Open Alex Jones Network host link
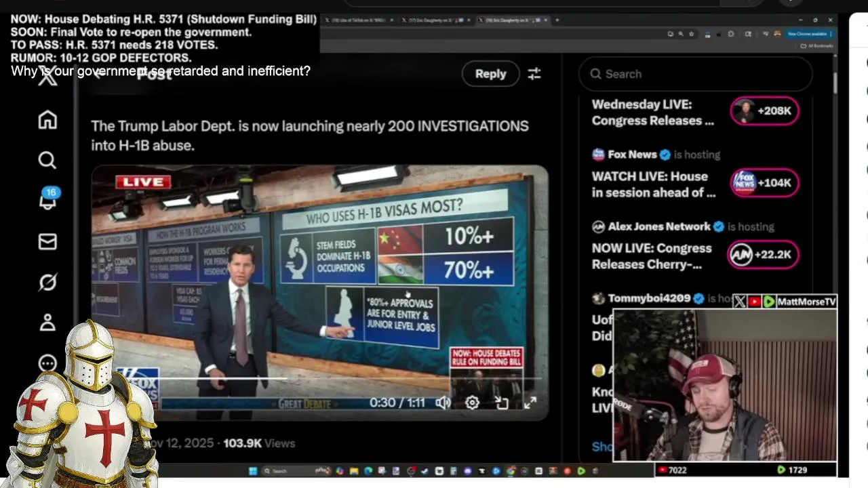 [659, 226]
